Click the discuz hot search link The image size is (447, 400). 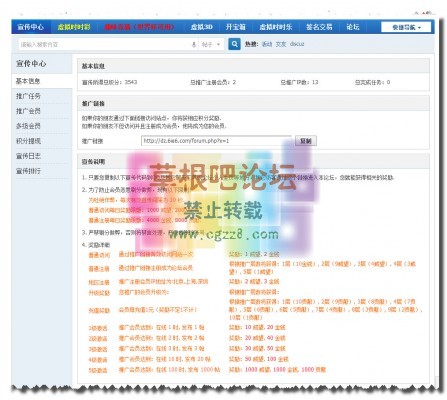297,44
